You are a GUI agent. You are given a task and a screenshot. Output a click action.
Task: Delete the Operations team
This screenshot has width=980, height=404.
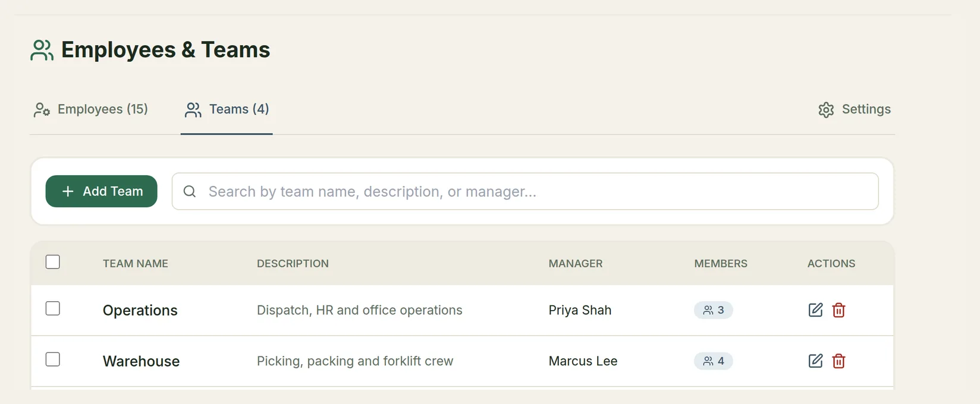[x=838, y=310]
